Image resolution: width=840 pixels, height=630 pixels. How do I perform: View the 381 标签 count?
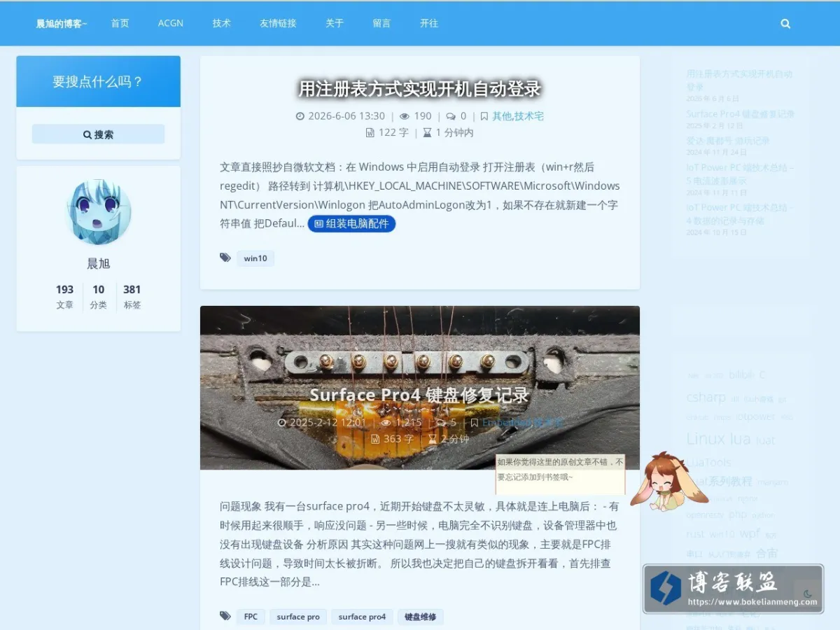click(132, 297)
